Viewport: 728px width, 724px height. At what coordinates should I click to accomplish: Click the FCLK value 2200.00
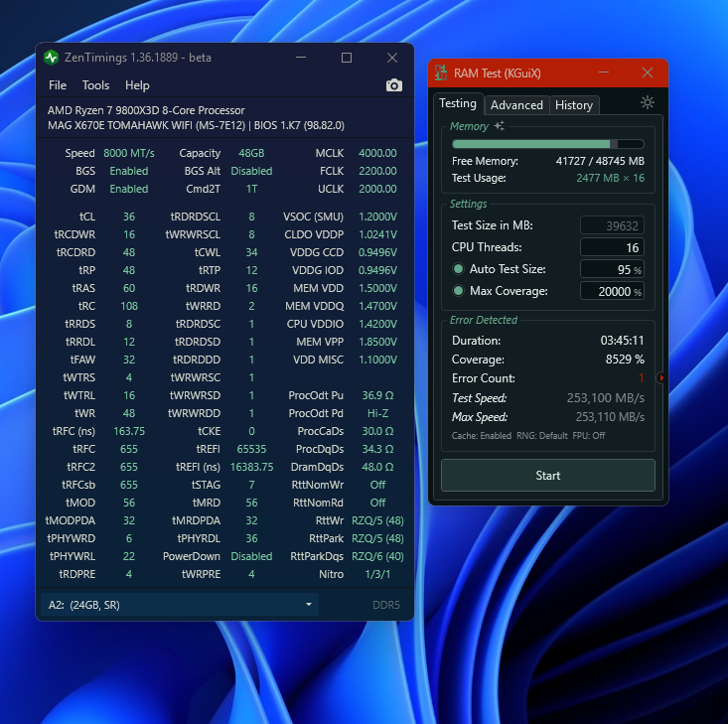(377, 171)
